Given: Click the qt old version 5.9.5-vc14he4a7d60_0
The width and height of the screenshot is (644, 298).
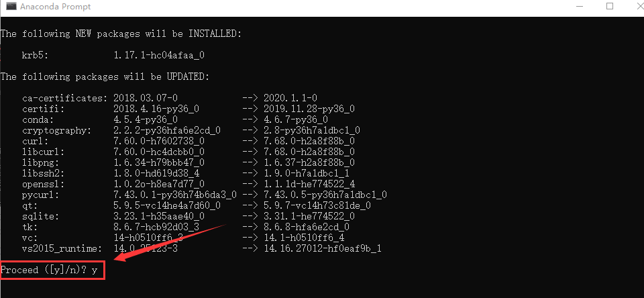Looking at the screenshot, I should (x=167, y=205).
